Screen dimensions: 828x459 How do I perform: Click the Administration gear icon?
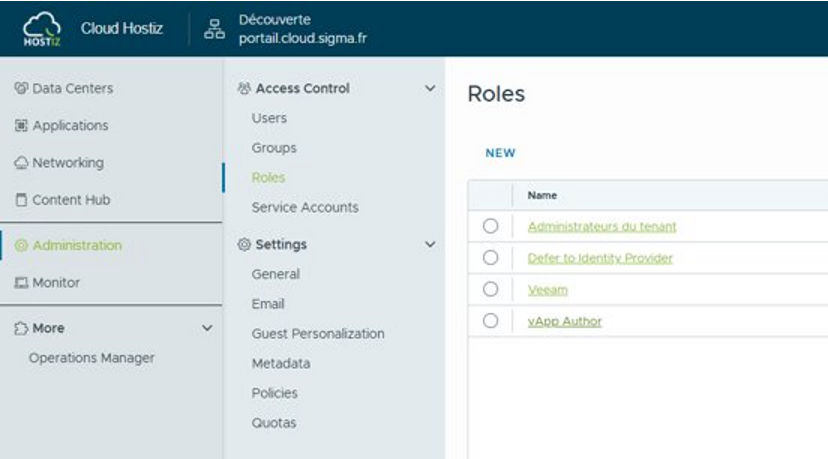tap(21, 246)
